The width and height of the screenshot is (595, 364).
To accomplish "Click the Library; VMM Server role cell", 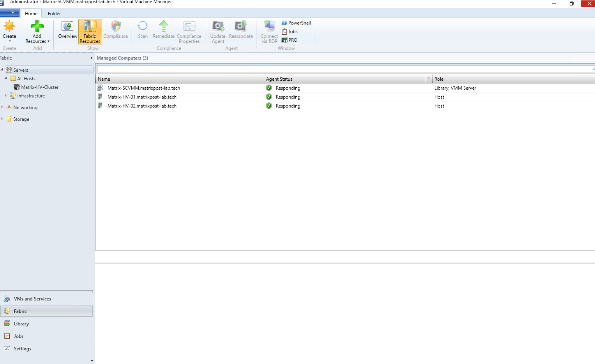I will click(455, 88).
